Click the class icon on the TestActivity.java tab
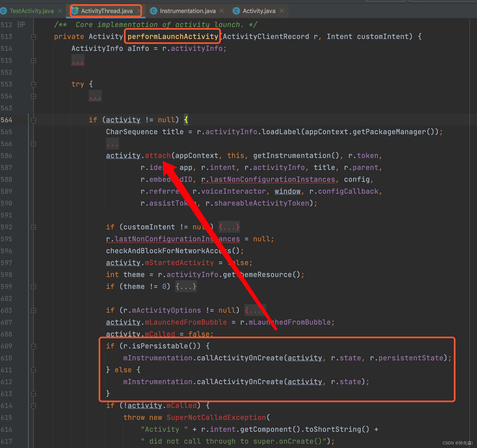The image size is (477, 448). click(x=4, y=11)
